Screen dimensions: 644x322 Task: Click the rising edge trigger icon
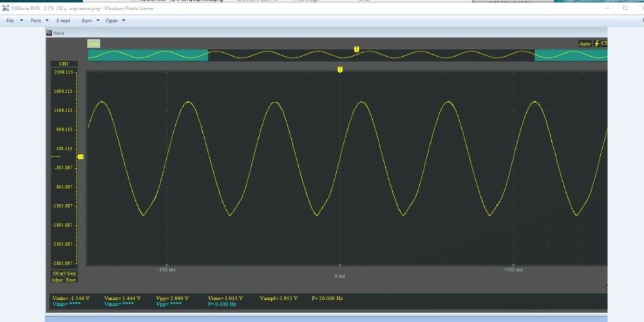tap(597, 44)
